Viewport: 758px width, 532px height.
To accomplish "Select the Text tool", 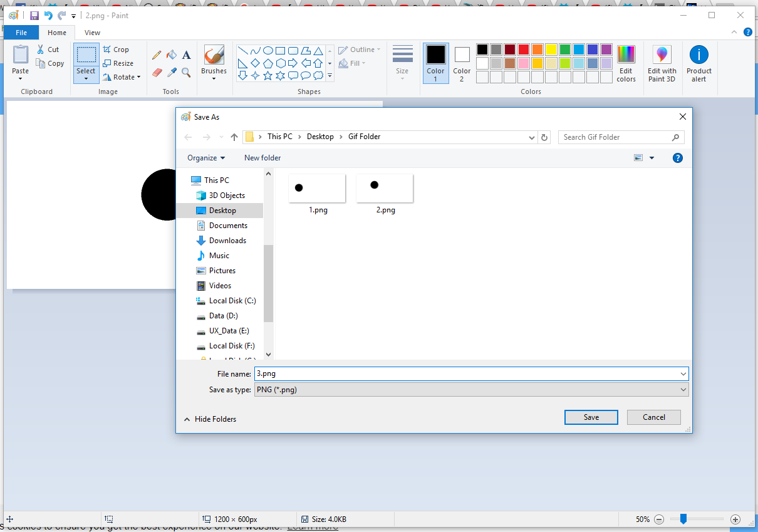I will 186,55.
